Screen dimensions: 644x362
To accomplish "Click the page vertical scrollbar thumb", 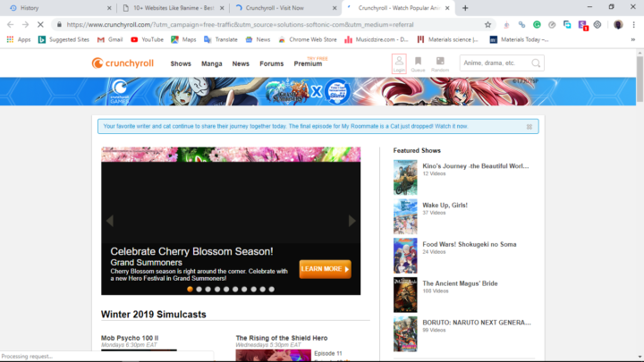I will (x=640, y=79).
